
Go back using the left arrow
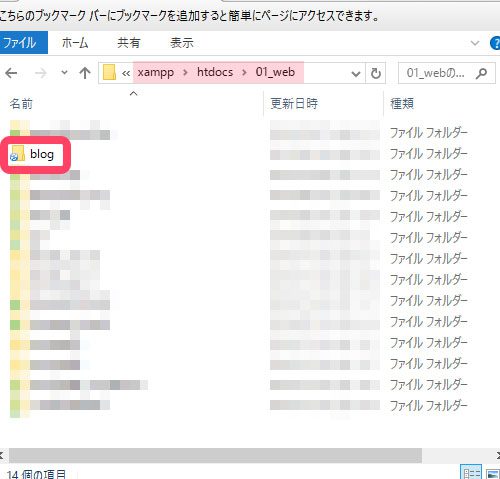11,73
